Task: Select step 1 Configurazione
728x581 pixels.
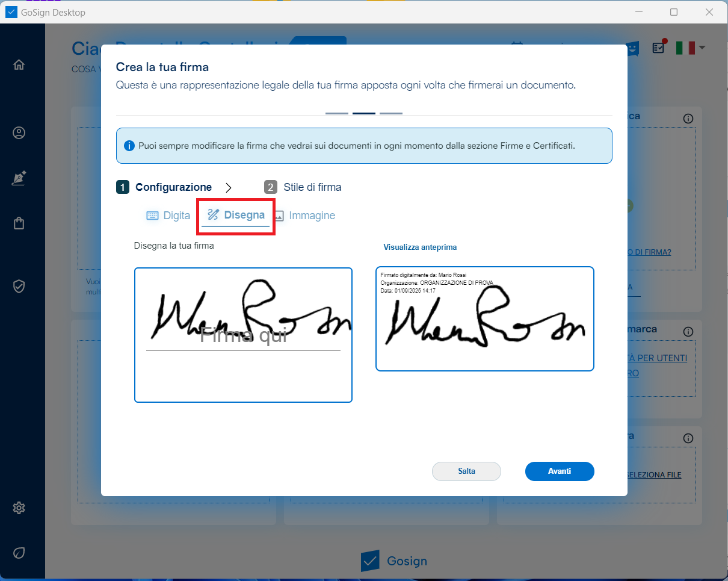Action: tap(164, 187)
